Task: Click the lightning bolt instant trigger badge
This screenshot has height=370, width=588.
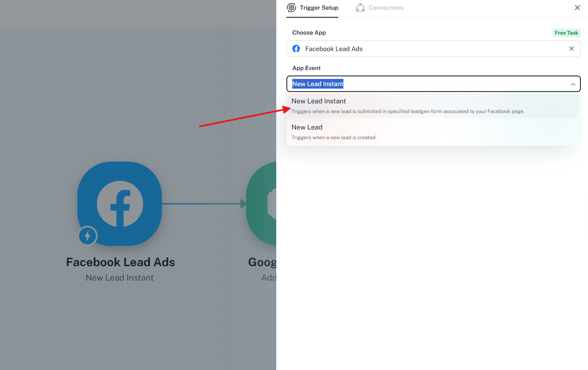Action: click(88, 235)
